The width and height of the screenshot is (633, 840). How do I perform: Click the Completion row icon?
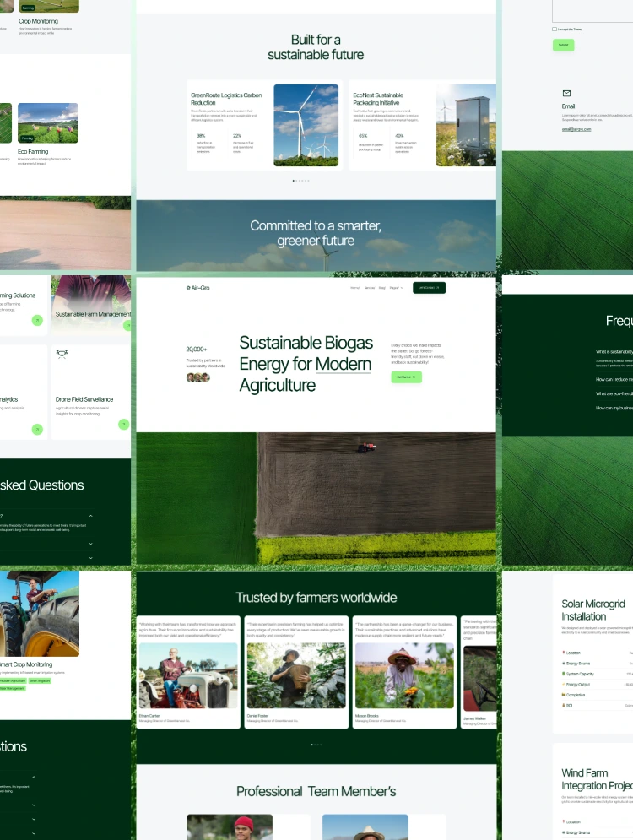(564, 695)
